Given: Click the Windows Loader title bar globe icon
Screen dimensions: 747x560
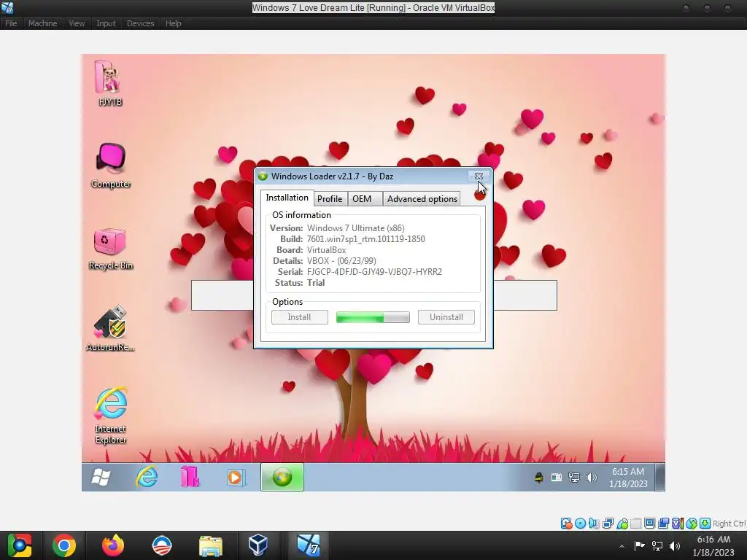Looking at the screenshot, I should (x=263, y=176).
